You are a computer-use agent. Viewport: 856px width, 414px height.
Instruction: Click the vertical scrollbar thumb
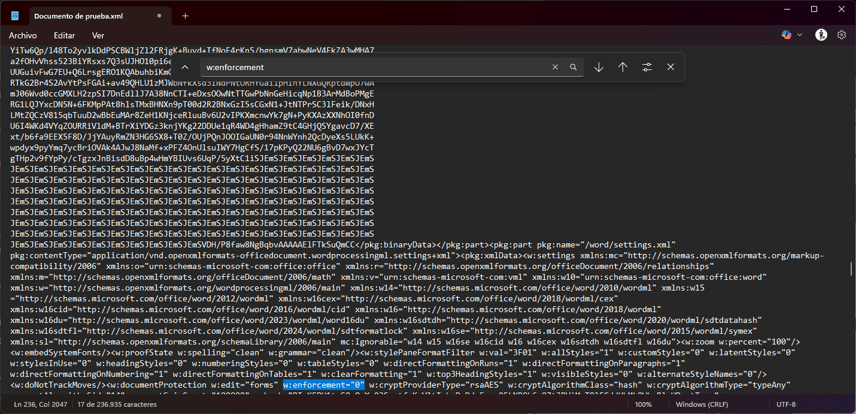pyautogui.click(x=851, y=269)
